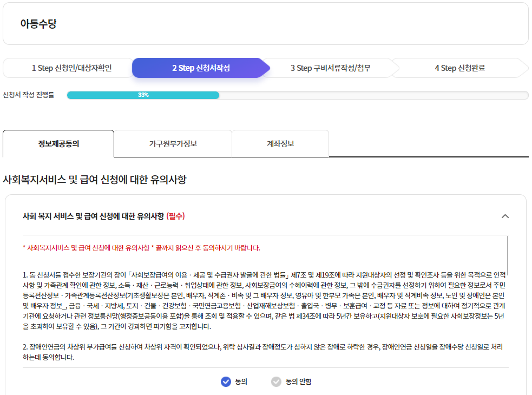Viewport: 532px width, 395px height.
Task: Select the 동의 안함 (disagree) radio button
Action: (x=276, y=381)
